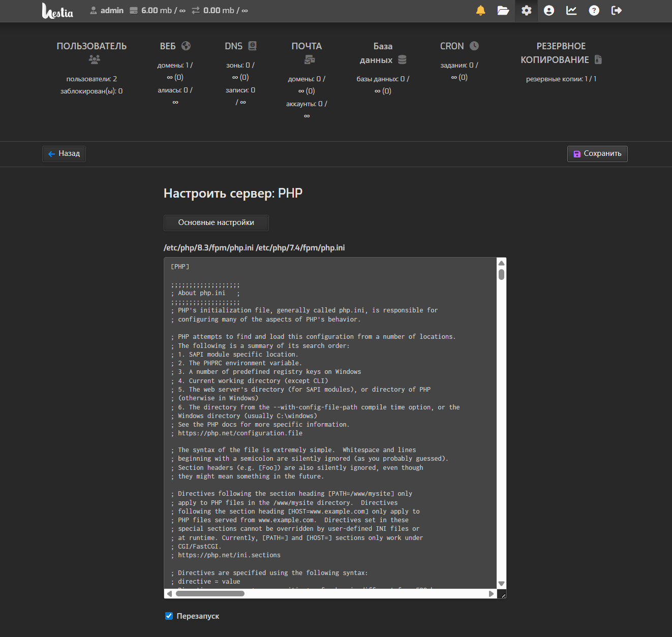Click the bandwidth arrows icon in header

pyautogui.click(x=196, y=11)
